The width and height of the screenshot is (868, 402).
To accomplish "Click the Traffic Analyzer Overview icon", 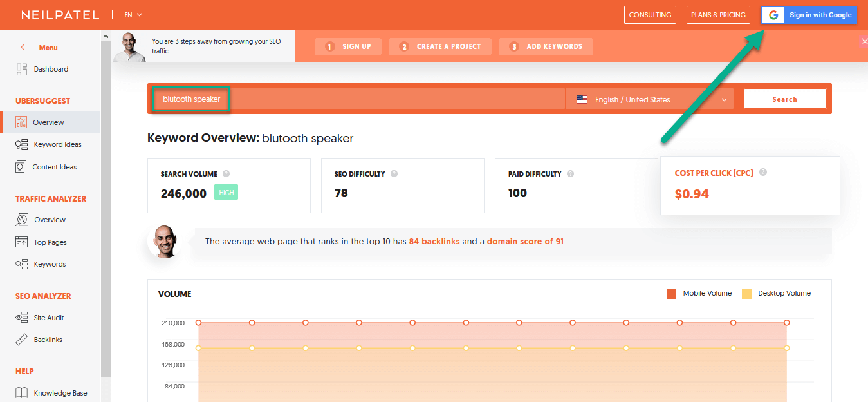I will tap(21, 220).
